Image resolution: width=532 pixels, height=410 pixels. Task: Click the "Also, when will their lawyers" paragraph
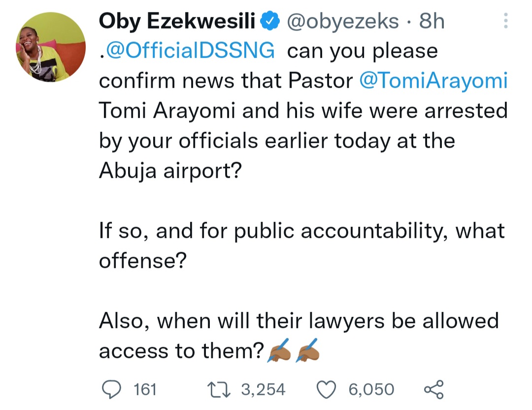pyautogui.click(x=299, y=335)
